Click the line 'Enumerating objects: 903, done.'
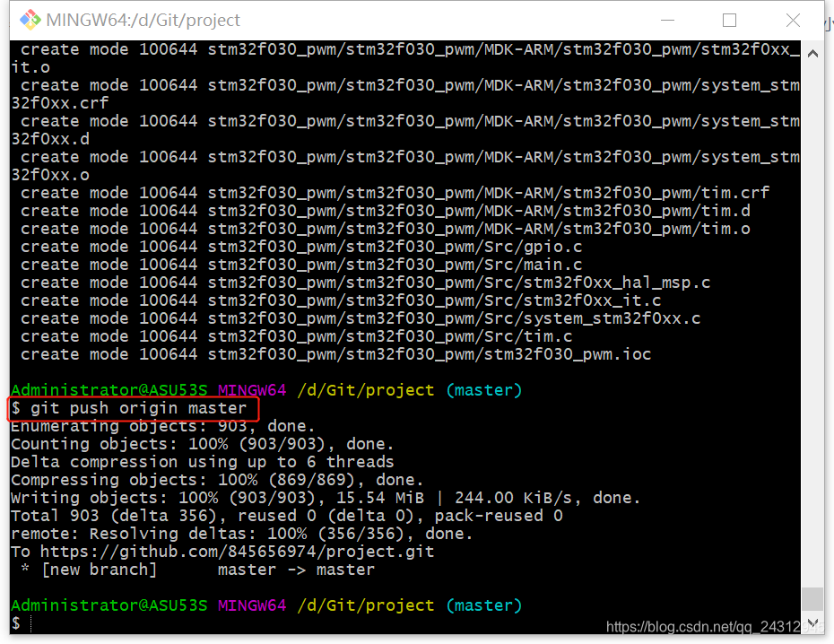The height and width of the screenshot is (644, 834). [162, 426]
